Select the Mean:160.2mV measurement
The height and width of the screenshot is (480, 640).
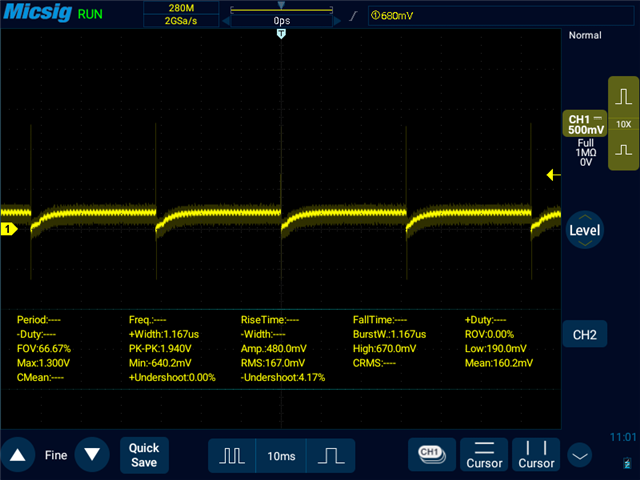pyautogui.click(x=499, y=363)
